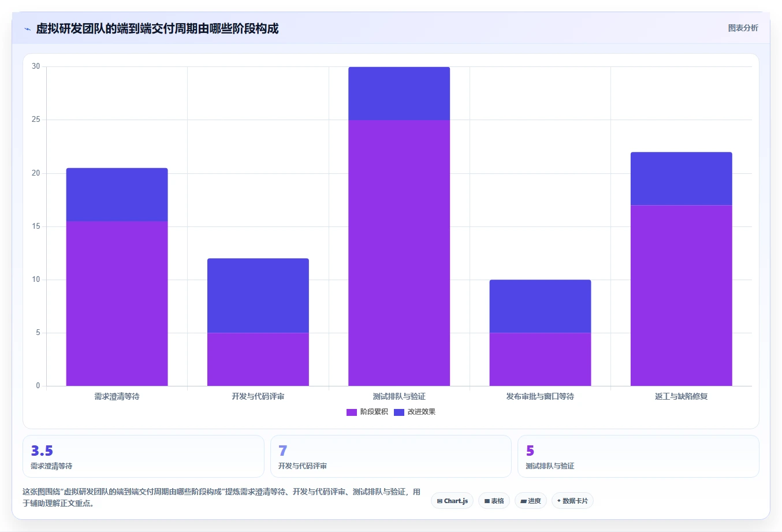The width and height of the screenshot is (782, 532).
Task: Toggle the 改进效果 legend entry
Action: pyautogui.click(x=415, y=412)
